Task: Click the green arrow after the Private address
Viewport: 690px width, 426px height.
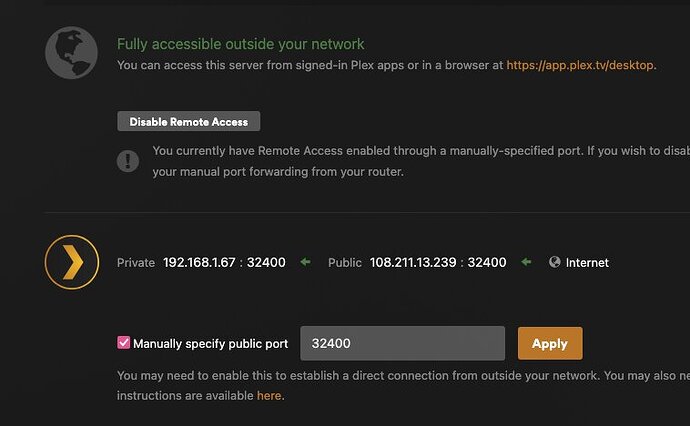Action: [x=306, y=263]
